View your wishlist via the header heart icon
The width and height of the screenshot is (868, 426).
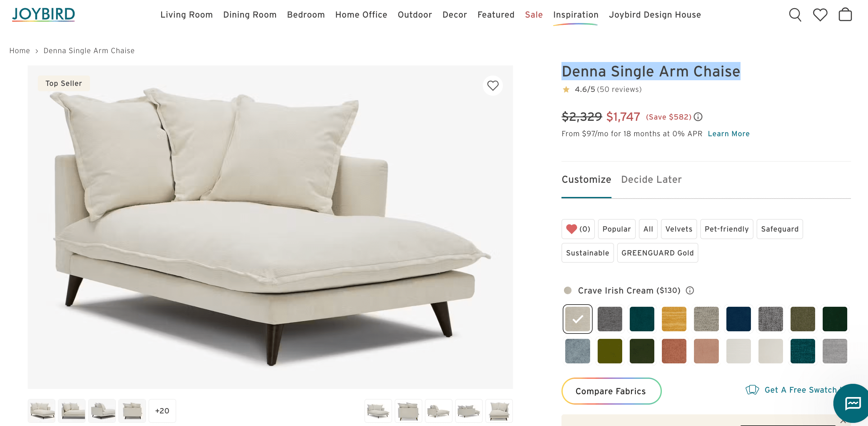tap(820, 15)
